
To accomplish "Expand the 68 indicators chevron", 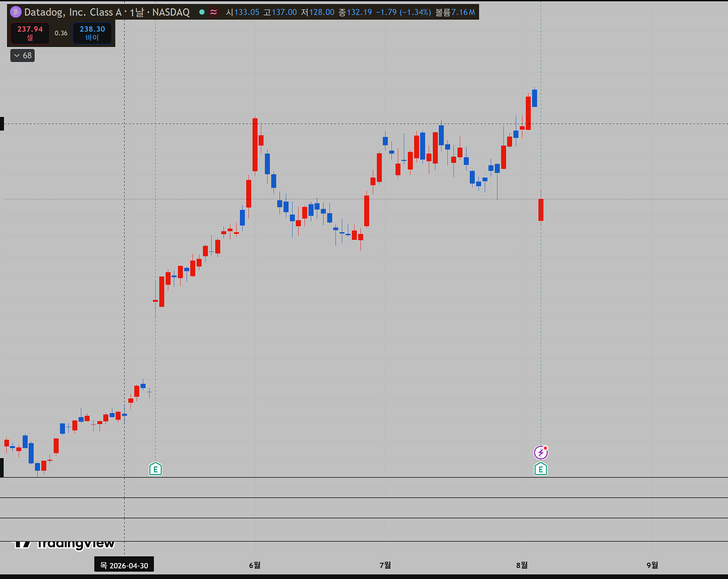I will point(22,55).
